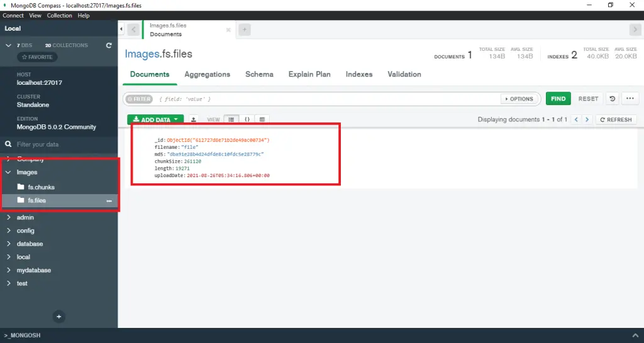Click the Filter pill label in query bar
This screenshot has width=644, height=343.
tap(139, 99)
